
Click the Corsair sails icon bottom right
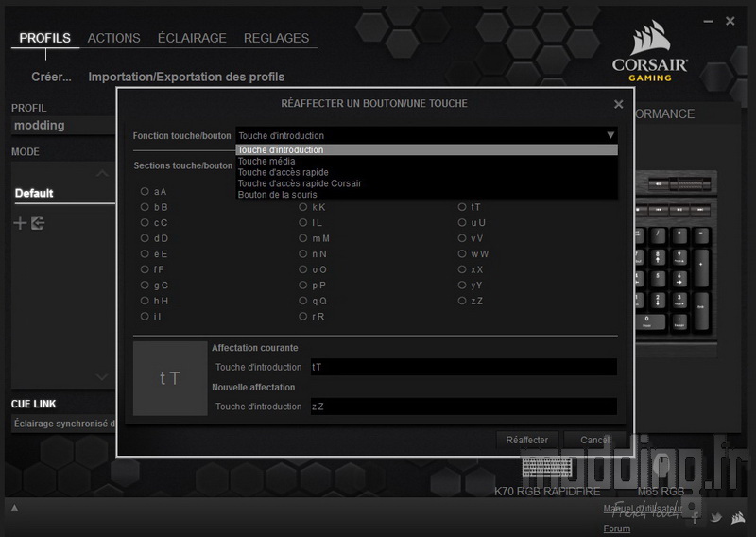738,518
